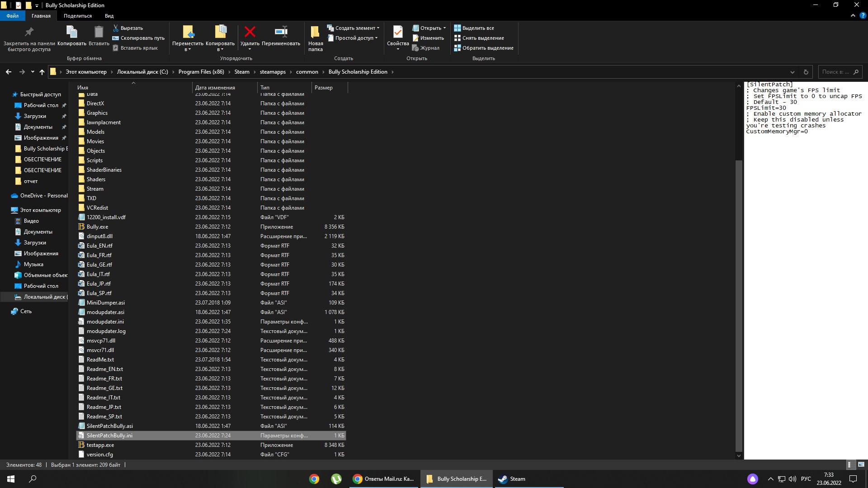
Task: Open uTorrent from the taskbar
Action: [336, 479]
